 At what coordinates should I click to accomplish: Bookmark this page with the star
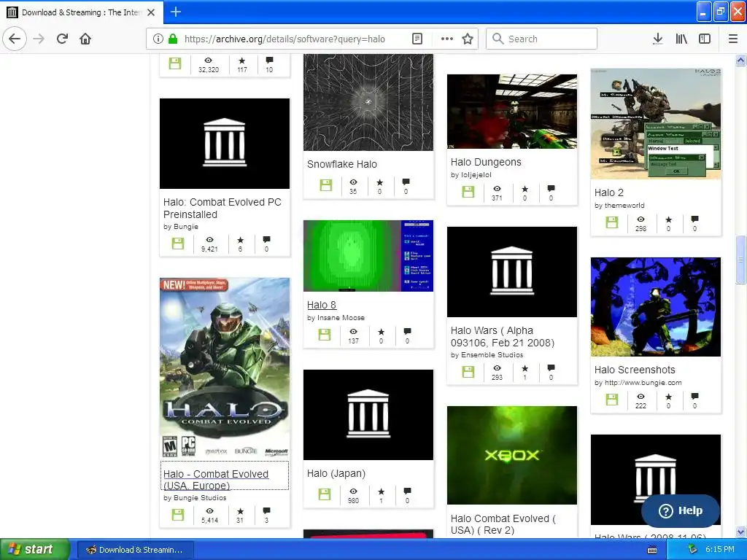click(x=468, y=39)
